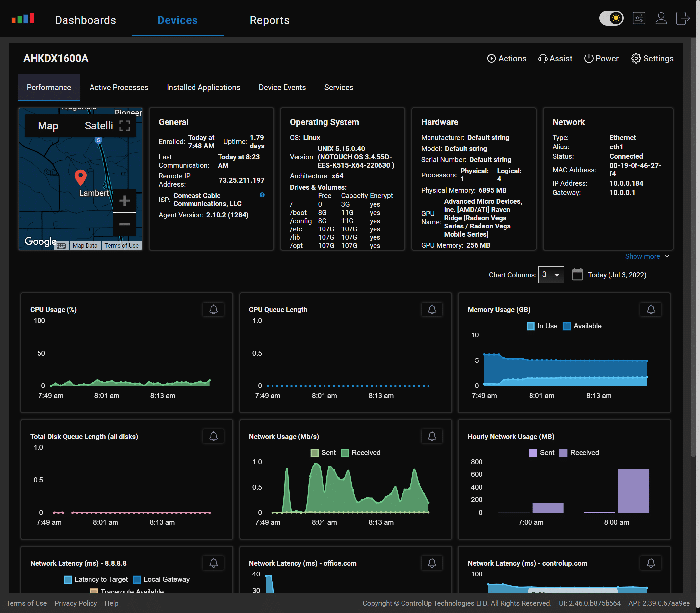Open the Assist panel for device
This screenshot has height=613, width=700.
pos(556,58)
